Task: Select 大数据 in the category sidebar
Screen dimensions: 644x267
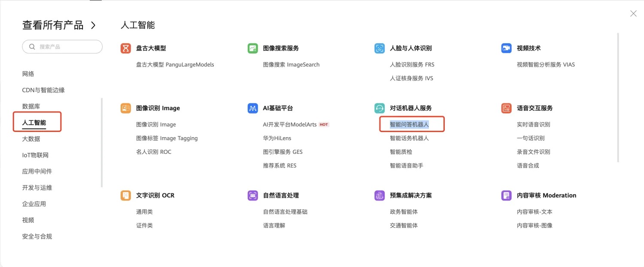Action: point(31,139)
